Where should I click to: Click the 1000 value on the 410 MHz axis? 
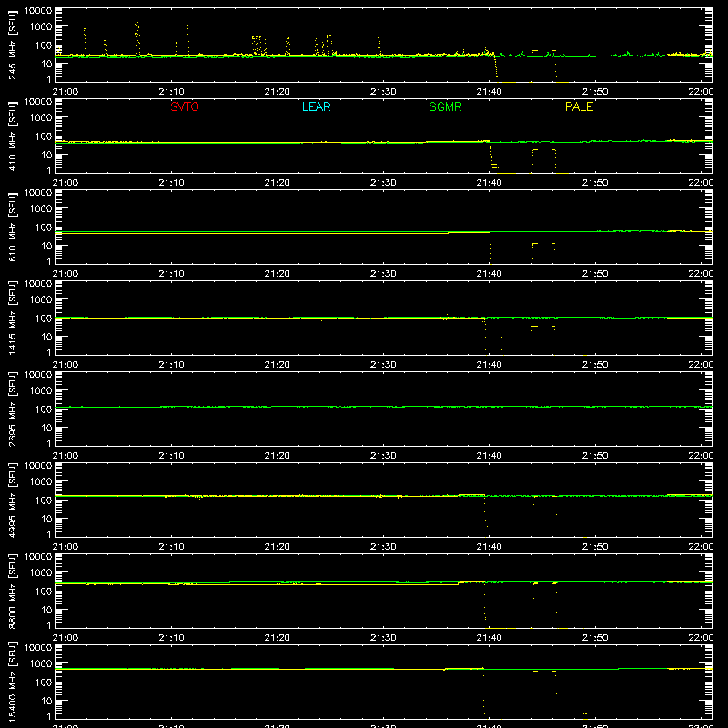coord(41,118)
